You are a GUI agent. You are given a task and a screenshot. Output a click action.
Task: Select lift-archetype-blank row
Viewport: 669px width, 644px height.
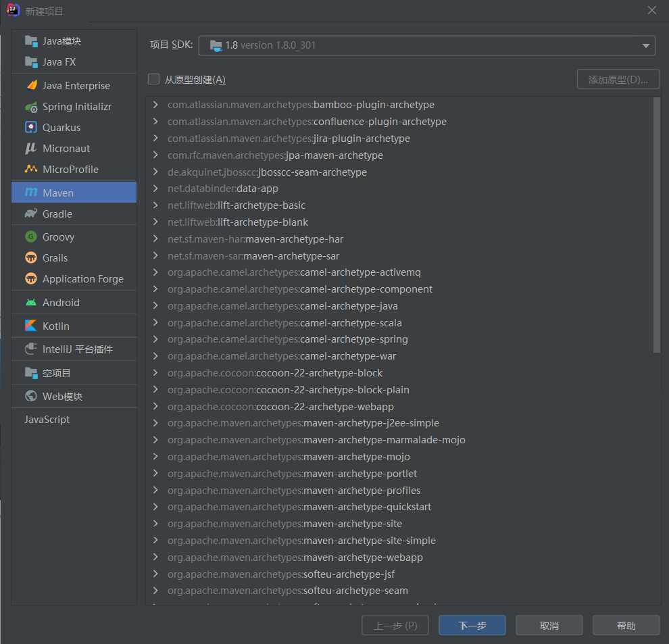coord(400,222)
